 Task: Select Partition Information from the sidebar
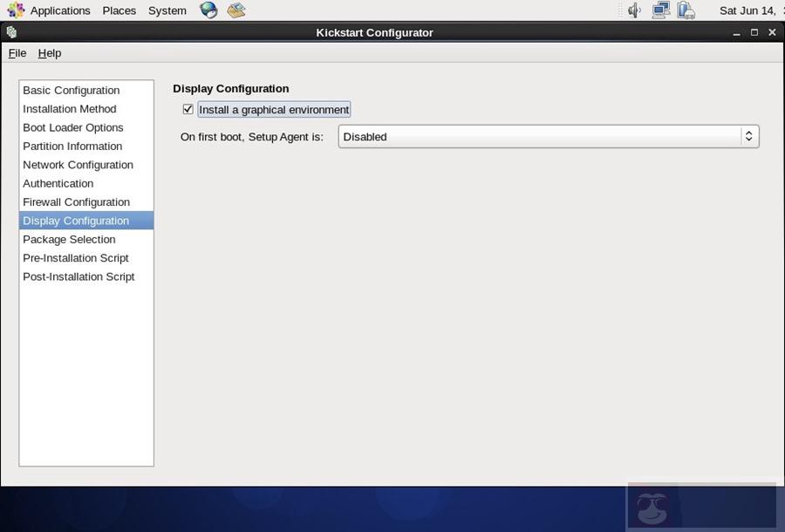click(x=72, y=146)
